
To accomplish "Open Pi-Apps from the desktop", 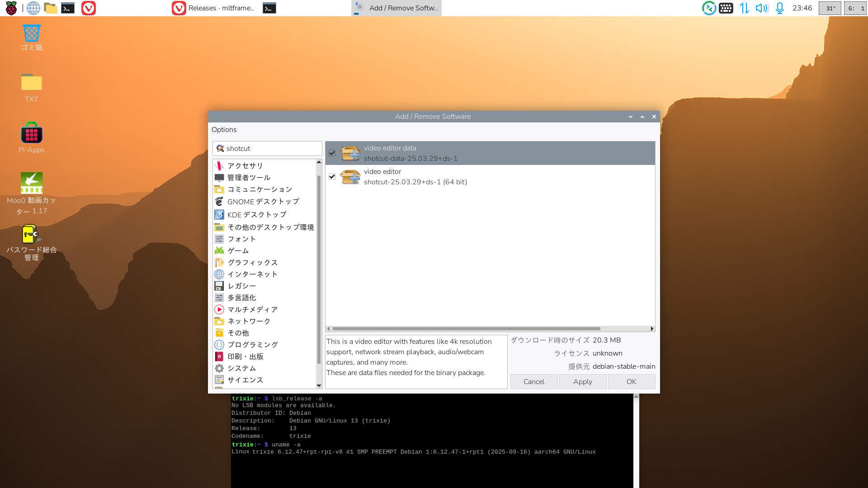I will coord(32,134).
